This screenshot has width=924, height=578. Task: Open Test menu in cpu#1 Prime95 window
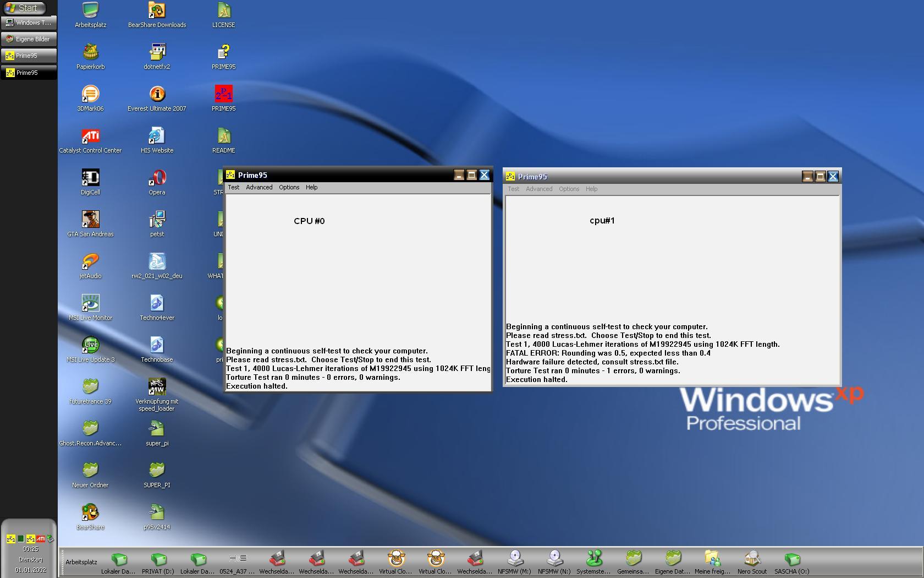pos(513,189)
